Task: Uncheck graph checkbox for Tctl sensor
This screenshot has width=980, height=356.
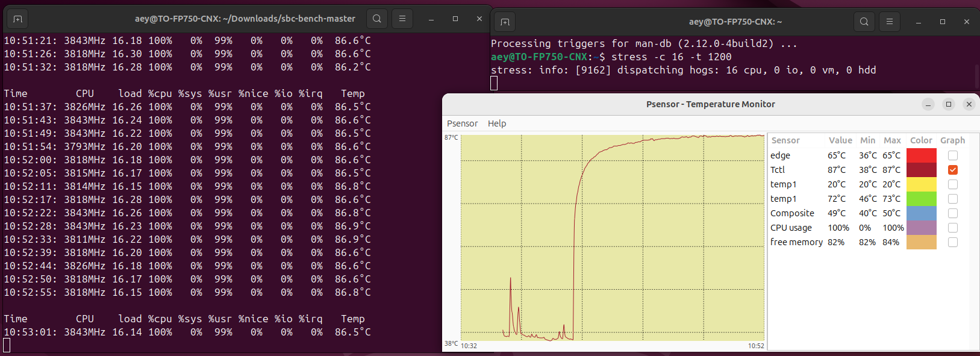Action: 953,170
